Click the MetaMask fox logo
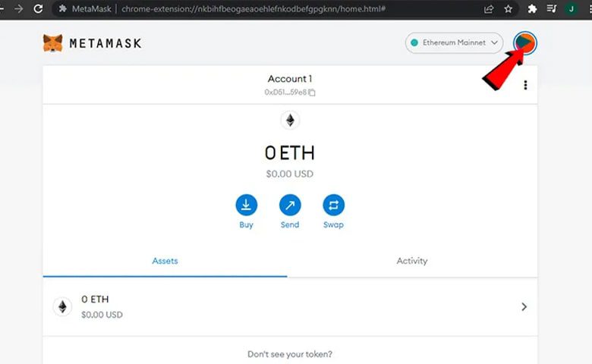The image size is (592, 364). [x=53, y=43]
